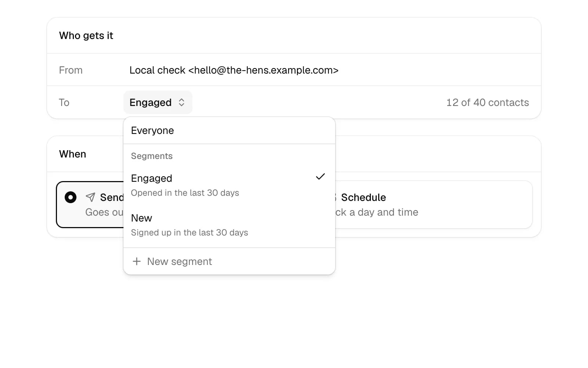The height and width of the screenshot is (368, 588).
Task: Select the New segment signed up recently
Action: point(229,225)
